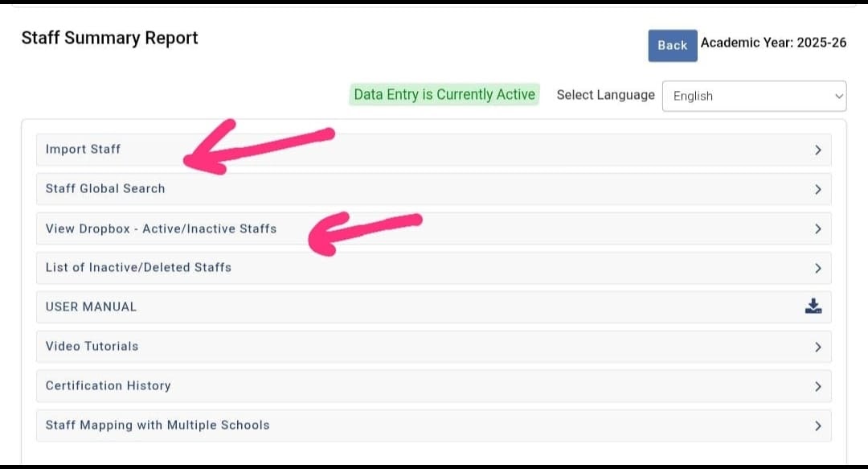Screen dimensions: 868x469
Task: Open Staff Mapping with Multiple Schools
Action: (158, 425)
